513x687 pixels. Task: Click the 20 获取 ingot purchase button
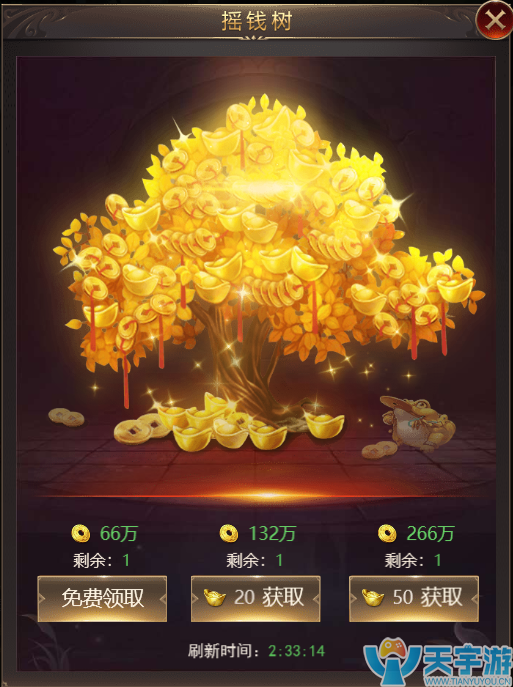pyautogui.click(x=255, y=598)
